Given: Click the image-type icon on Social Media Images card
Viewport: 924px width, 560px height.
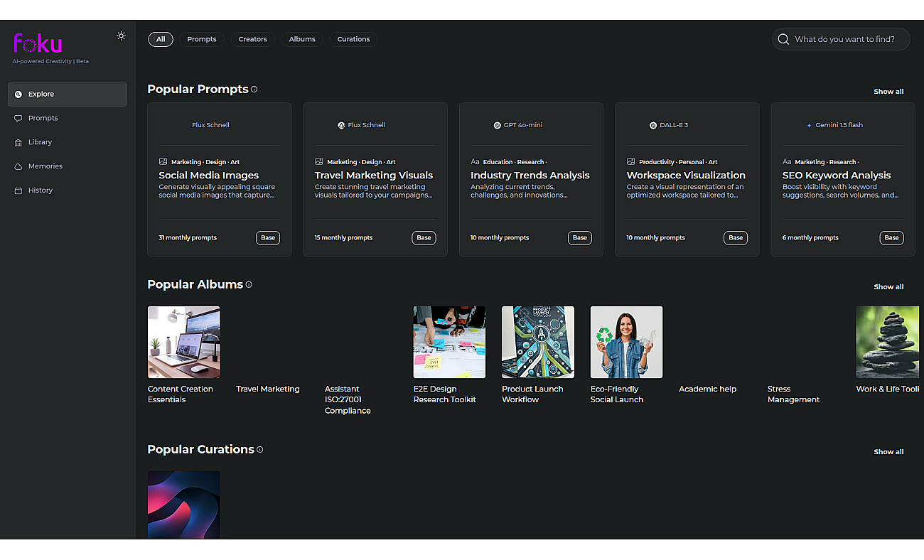Looking at the screenshot, I should click(x=163, y=162).
